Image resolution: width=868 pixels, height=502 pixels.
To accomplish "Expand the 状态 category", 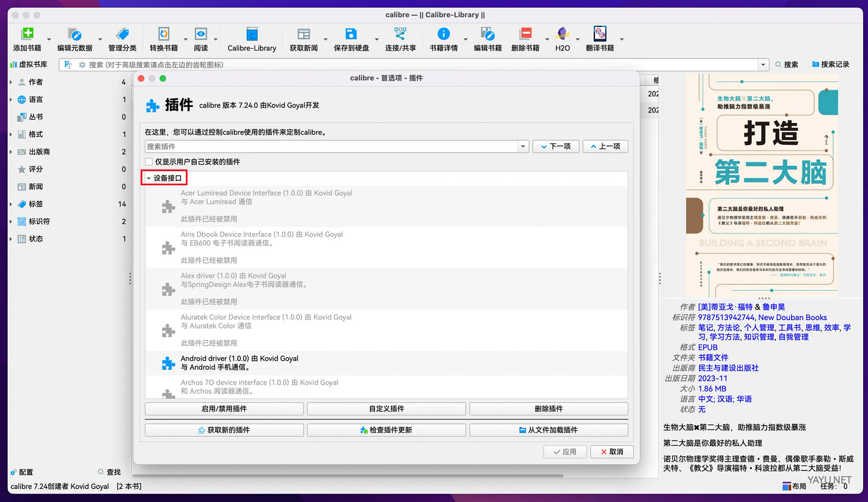I will pyautogui.click(x=11, y=239).
